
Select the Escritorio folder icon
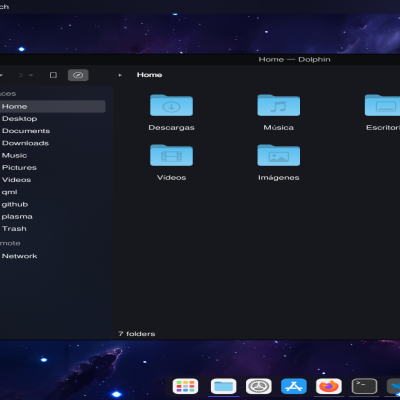tap(382, 105)
